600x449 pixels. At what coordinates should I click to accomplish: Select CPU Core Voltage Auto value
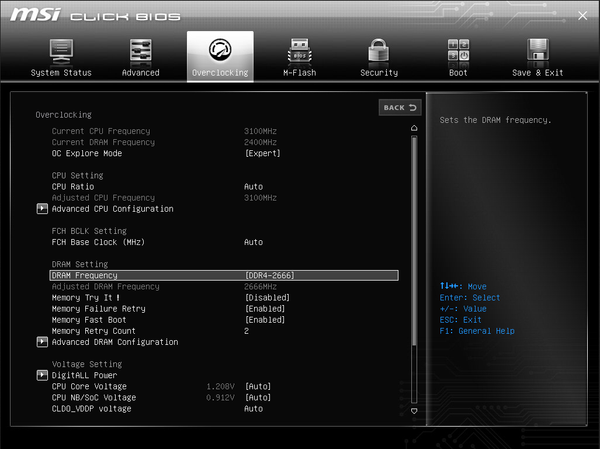click(x=257, y=387)
